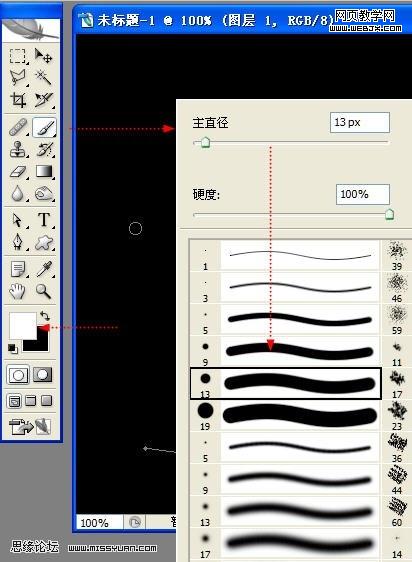Choose the selected hard round 13 brush
Viewport: 412px width, 562px height.
click(x=285, y=383)
